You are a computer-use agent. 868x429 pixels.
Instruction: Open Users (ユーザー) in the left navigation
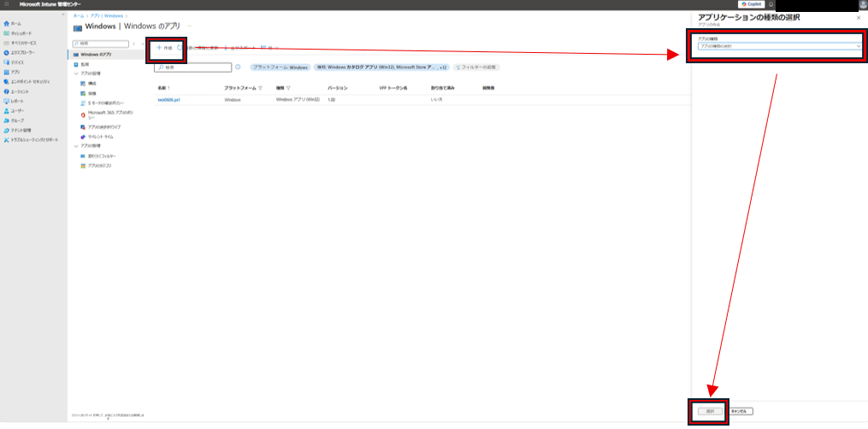pyautogui.click(x=17, y=110)
